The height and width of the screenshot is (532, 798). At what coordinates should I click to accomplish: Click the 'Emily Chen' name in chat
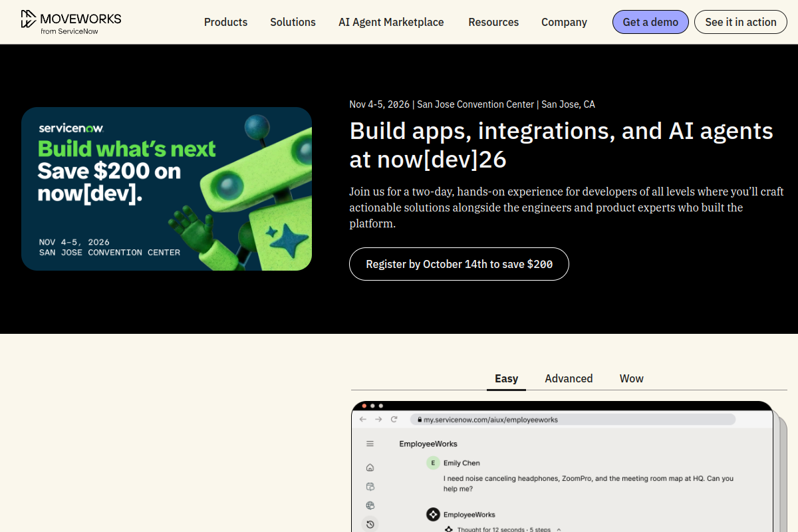point(462,463)
